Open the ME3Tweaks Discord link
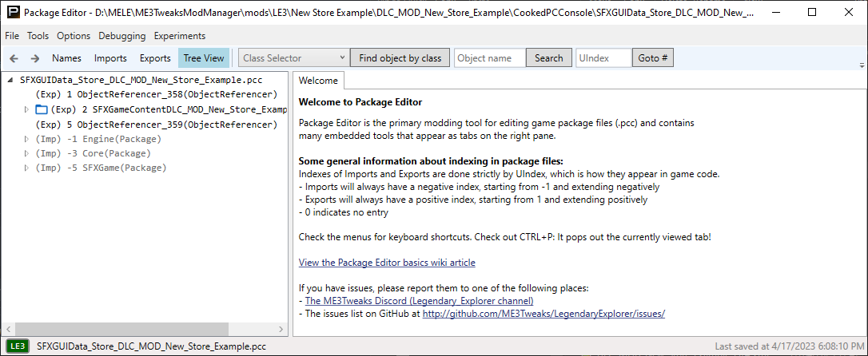Viewport: 868px width, 356px height. (x=419, y=301)
